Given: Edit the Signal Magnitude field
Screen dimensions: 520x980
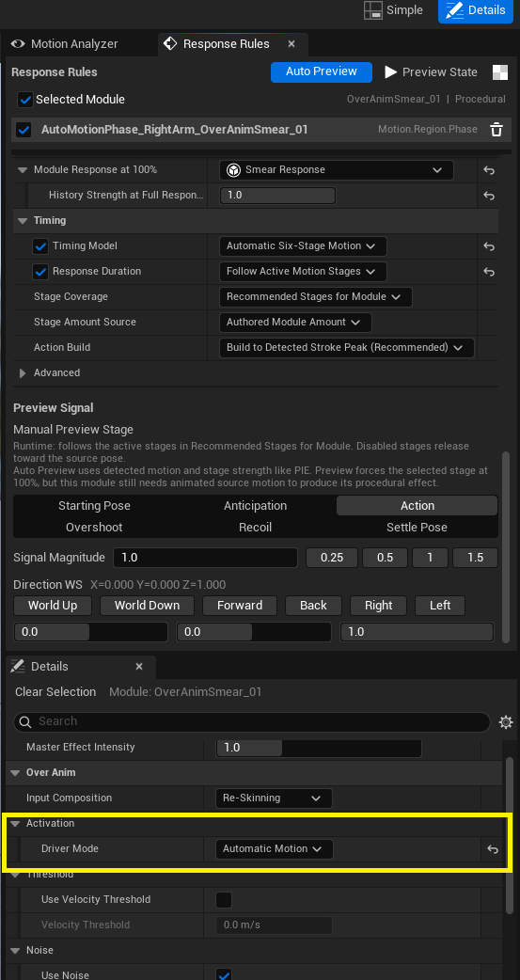Looking at the screenshot, I should coord(206,558).
